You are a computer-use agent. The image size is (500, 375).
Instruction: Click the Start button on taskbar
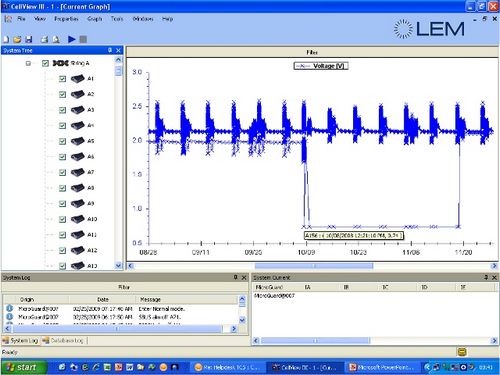click(22, 367)
